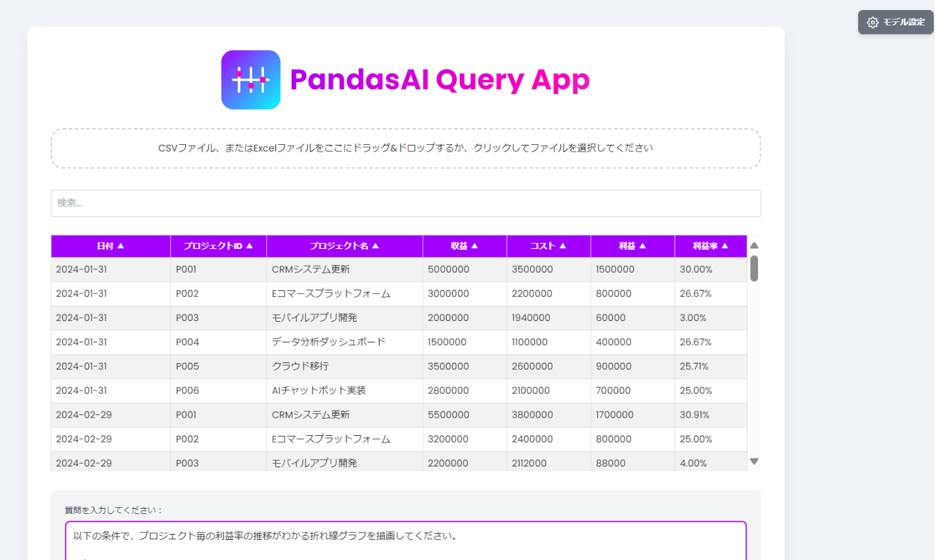935x560 pixels.
Task: Click the モバイルアプリ開発 cell with 2000000 revenue
Action: [345, 318]
